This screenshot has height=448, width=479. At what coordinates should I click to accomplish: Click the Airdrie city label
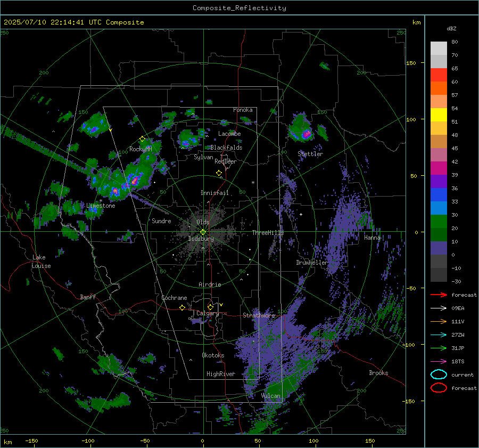210,284
